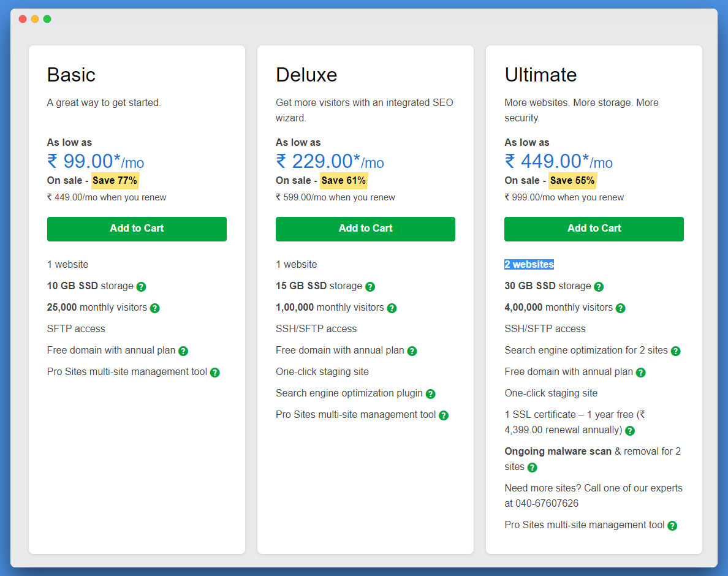Click help beside Deluxe's free domain offer
The image size is (728, 576).
412,351
